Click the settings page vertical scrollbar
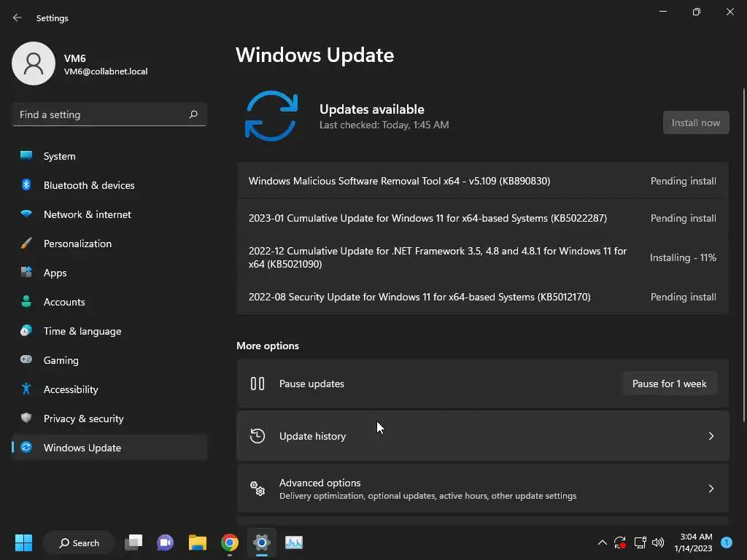 pos(743,254)
